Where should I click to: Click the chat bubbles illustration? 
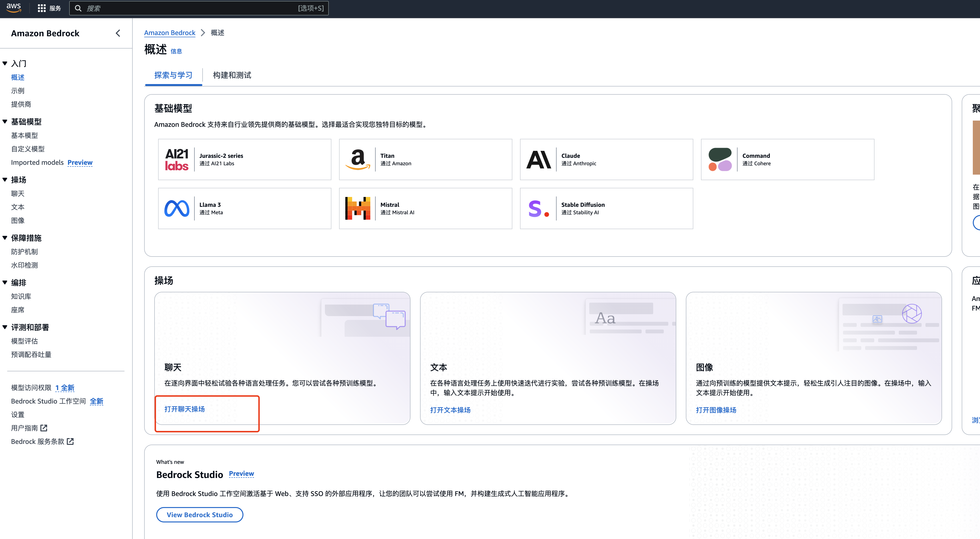[389, 316]
